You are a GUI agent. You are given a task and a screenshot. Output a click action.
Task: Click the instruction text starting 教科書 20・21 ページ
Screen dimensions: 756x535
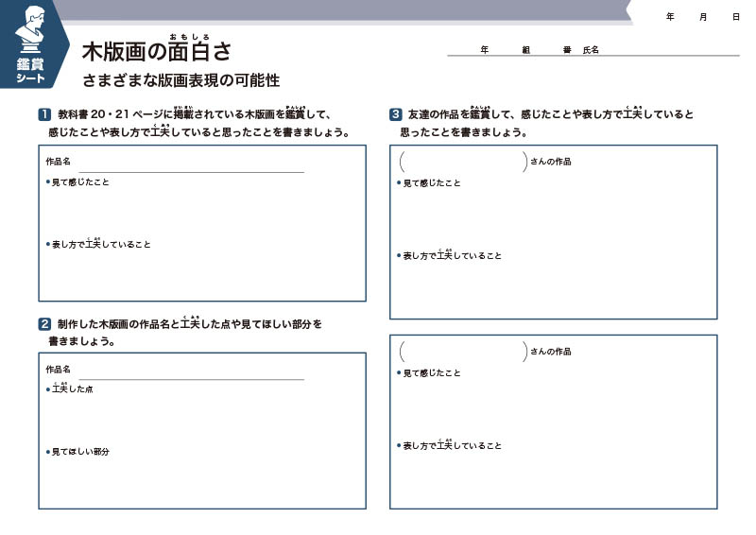tap(198, 122)
